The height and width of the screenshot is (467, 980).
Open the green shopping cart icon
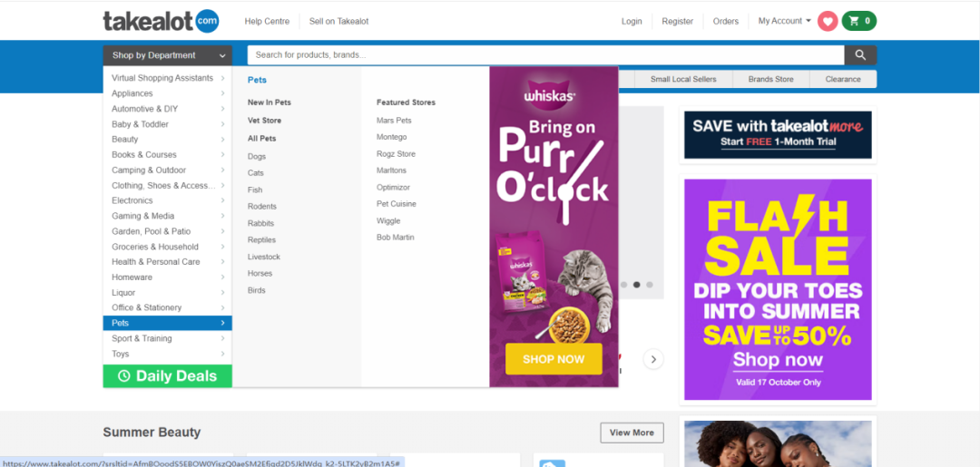pyautogui.click(x=859, y=21)
